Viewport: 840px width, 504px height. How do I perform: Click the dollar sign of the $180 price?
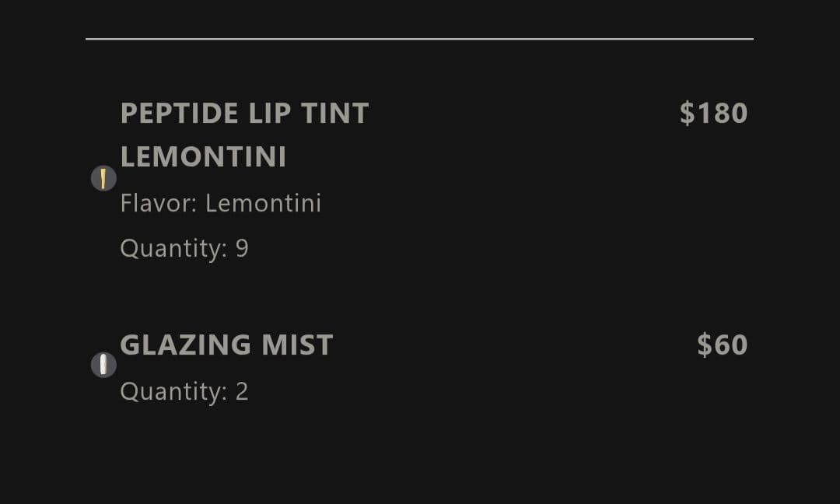pyautogui.click(x=687, y=114)
